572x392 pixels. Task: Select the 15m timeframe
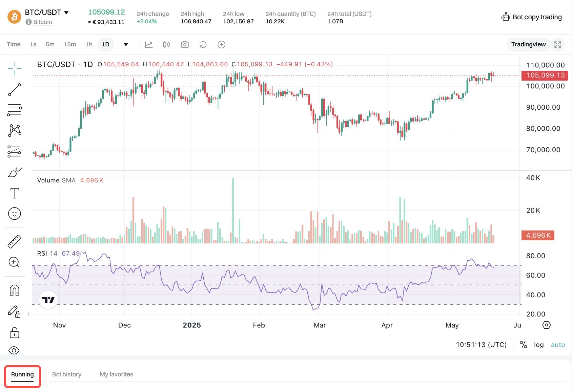(x=70, y=44)
